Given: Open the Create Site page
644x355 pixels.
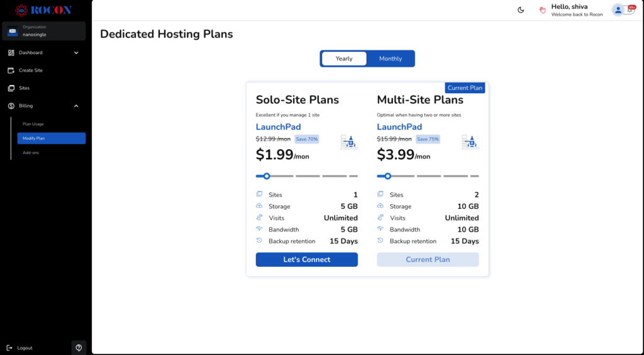Looking at the screenshot, I should [x=30, y=70].
